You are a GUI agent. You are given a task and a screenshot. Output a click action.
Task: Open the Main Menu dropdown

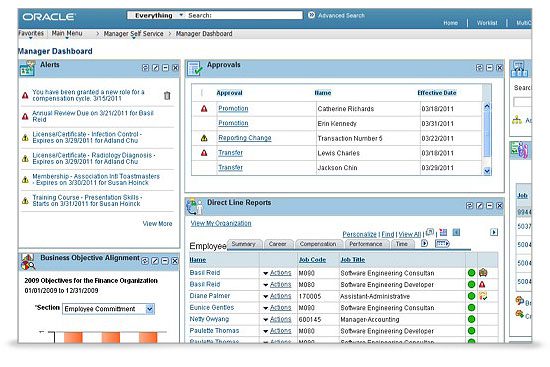[67, 34]
